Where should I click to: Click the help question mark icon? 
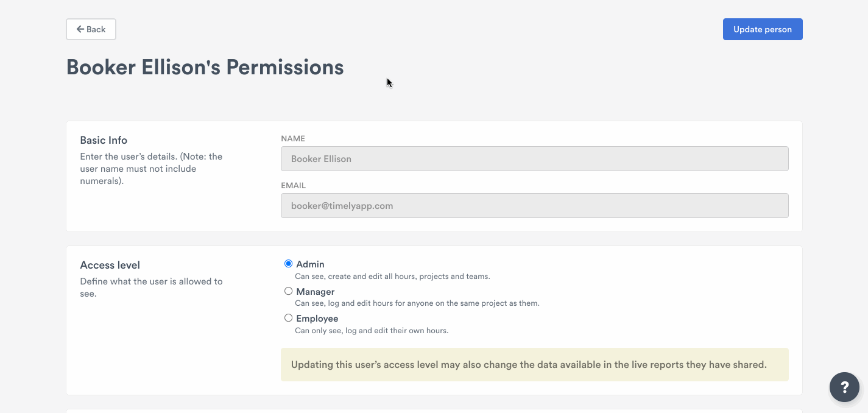click(x=844, y=387)
